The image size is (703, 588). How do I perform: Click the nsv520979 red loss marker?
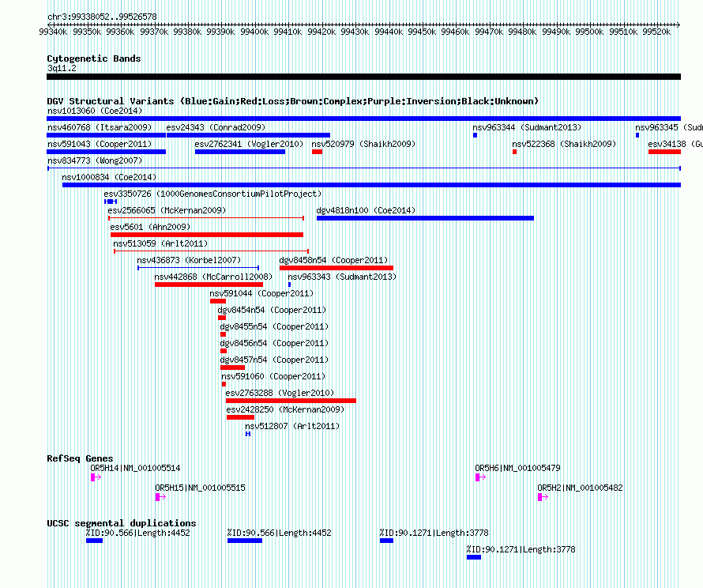317,152
